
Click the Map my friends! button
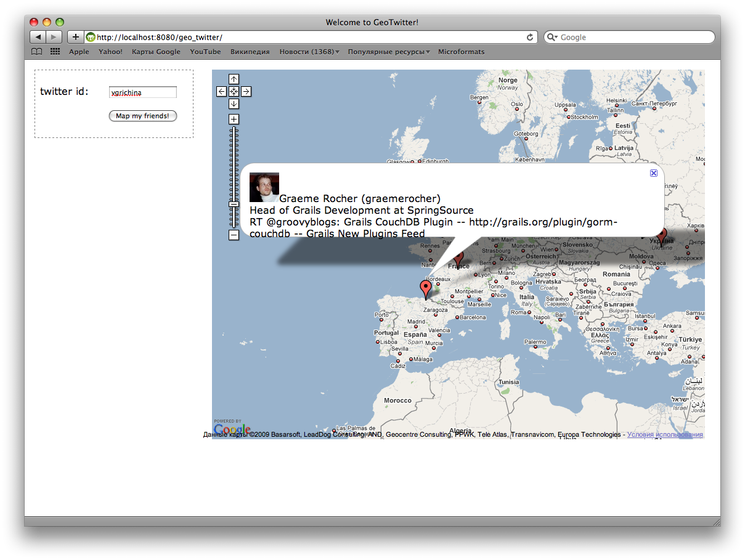(x=143, y=116)
